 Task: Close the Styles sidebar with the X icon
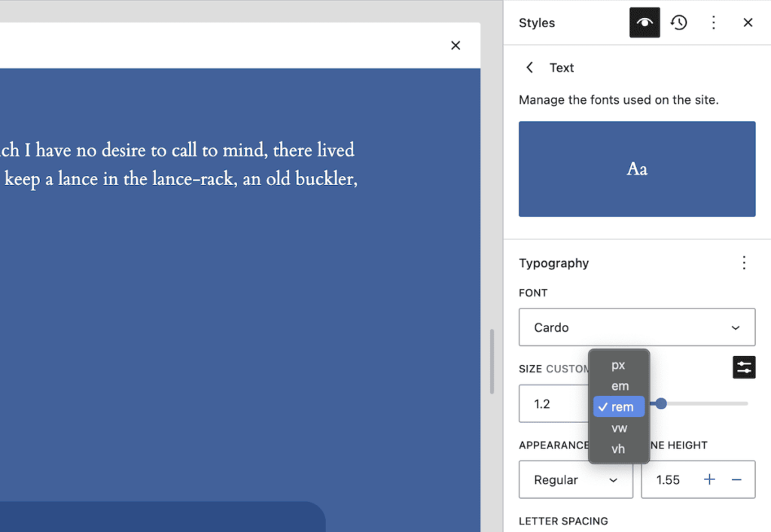pyautogui.click(x=748, y=23)
